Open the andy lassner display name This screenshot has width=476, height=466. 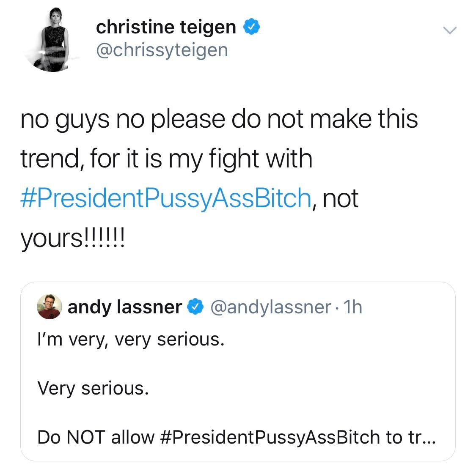pos(125,307)
